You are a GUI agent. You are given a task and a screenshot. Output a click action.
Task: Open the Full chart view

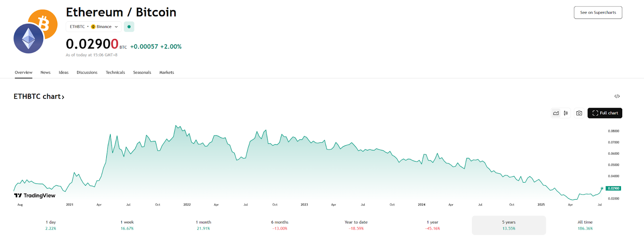(x=605, y=113)
